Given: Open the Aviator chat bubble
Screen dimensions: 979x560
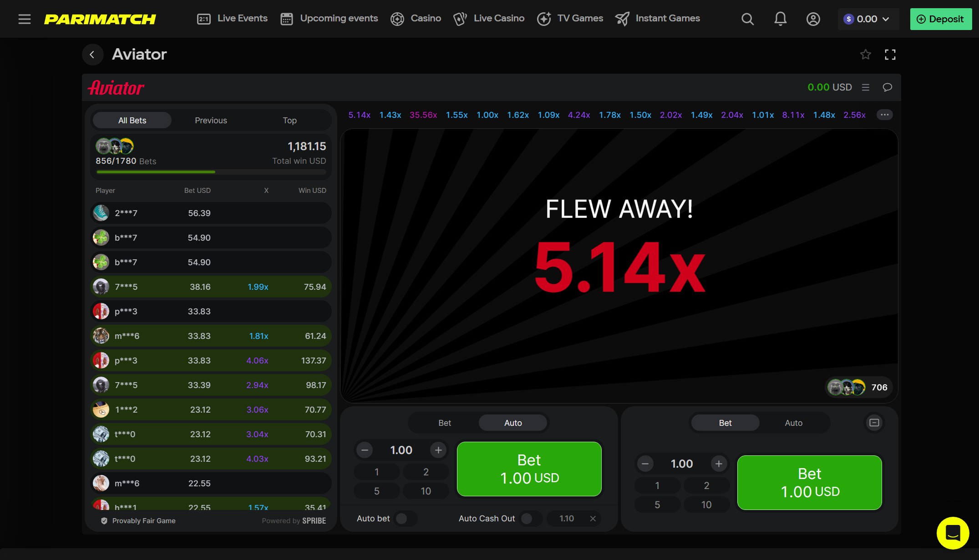Looking at the screenshot, I should pyautogui.click(x=887, y=87).
